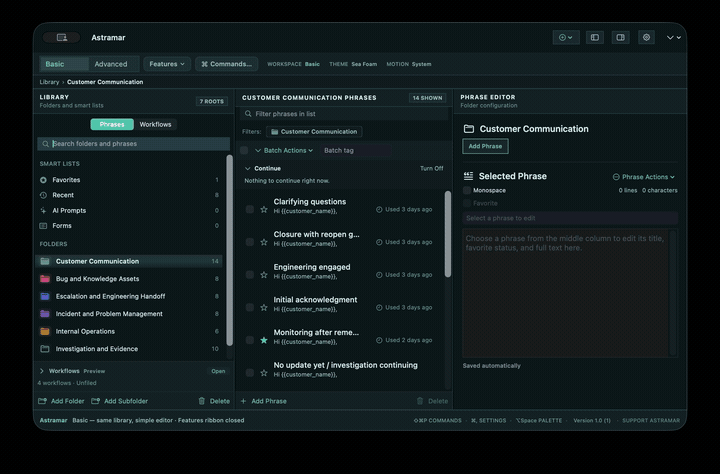Open the Commands palette button
Viewport: 720px width, 474px height.
click(x=226, y=64)
